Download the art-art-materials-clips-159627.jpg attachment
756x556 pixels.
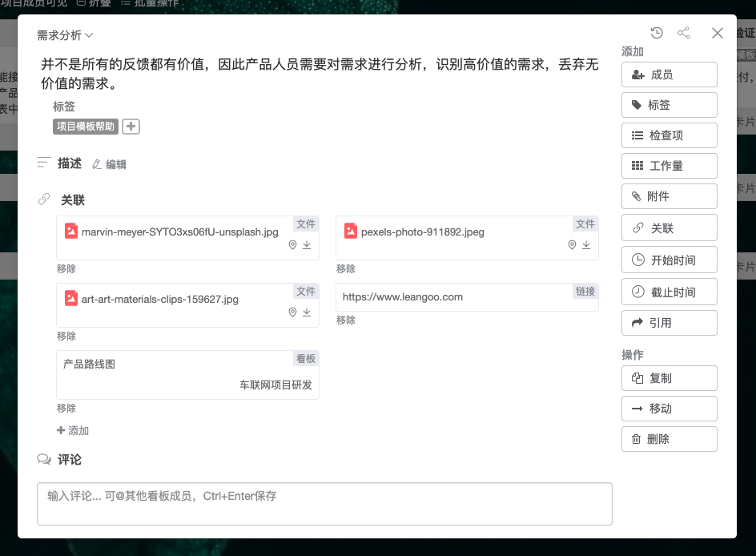307,312
